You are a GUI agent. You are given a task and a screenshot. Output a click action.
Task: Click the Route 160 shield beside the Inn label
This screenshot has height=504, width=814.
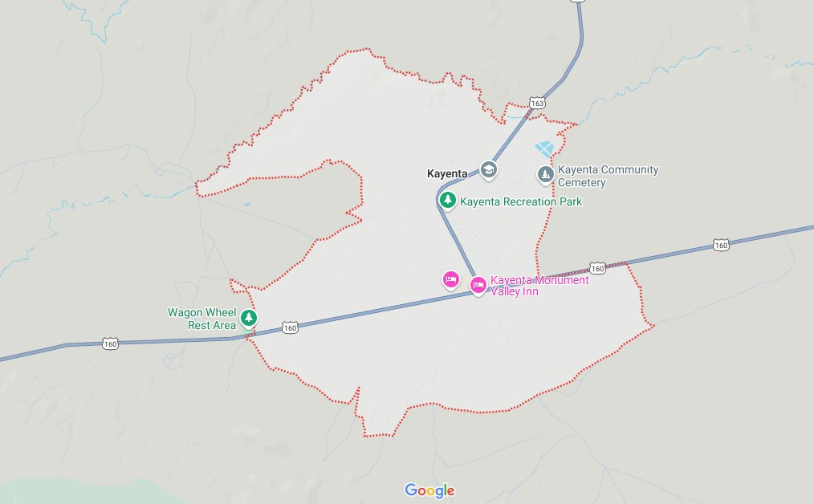(x=597, y=268)
